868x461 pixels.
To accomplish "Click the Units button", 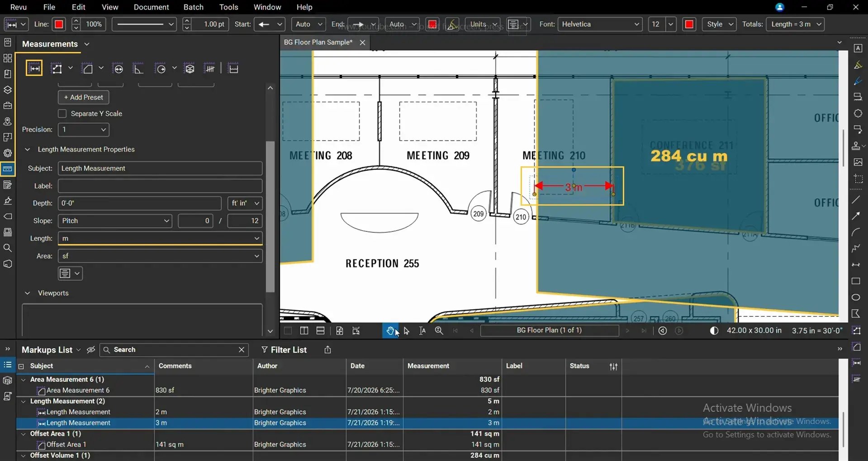I will 483,24.
